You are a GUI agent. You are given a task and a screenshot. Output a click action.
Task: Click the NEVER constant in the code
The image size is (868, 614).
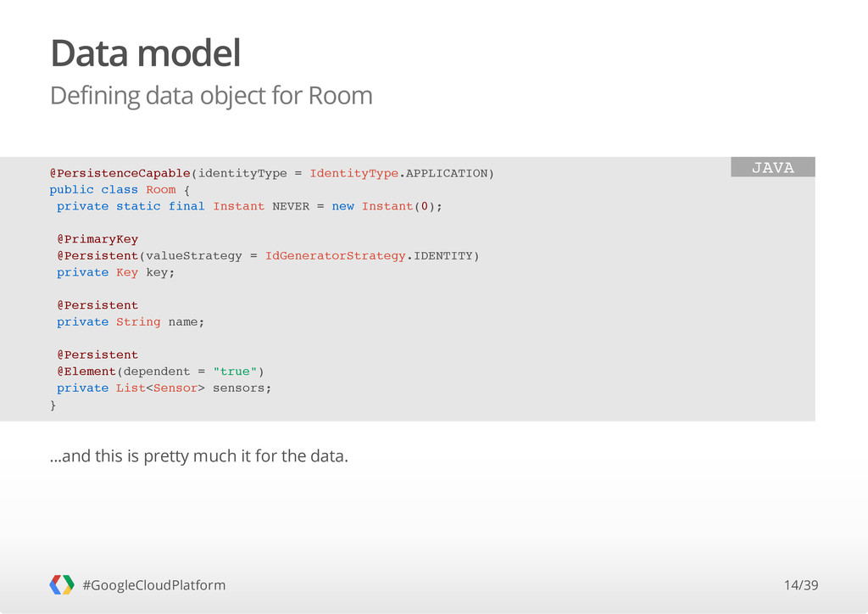(291, 206)
